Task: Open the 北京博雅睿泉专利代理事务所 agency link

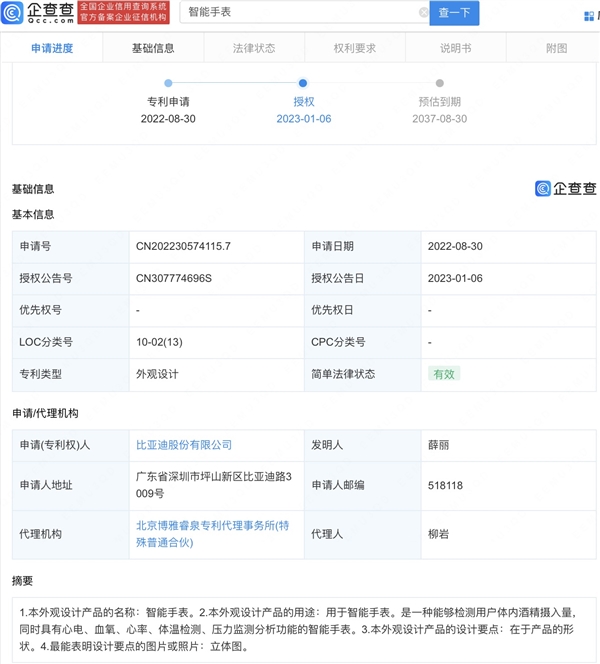Action: [212, 534]
